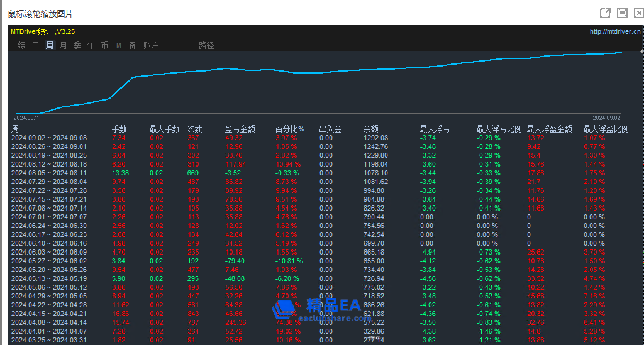Select the 季 quarterly tab

77,45
